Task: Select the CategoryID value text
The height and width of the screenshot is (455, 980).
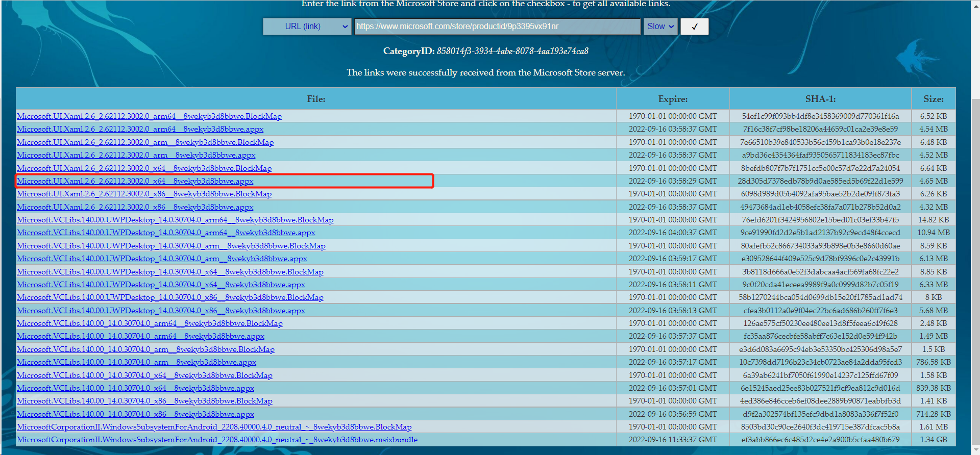Action: click(512, 51)
